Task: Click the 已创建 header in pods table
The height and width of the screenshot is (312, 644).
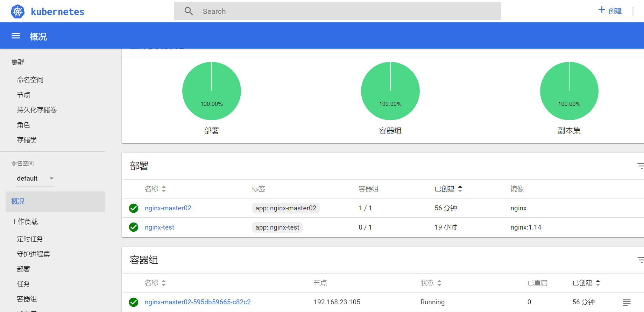Action: pyautogui.click(x=582, y=283)
